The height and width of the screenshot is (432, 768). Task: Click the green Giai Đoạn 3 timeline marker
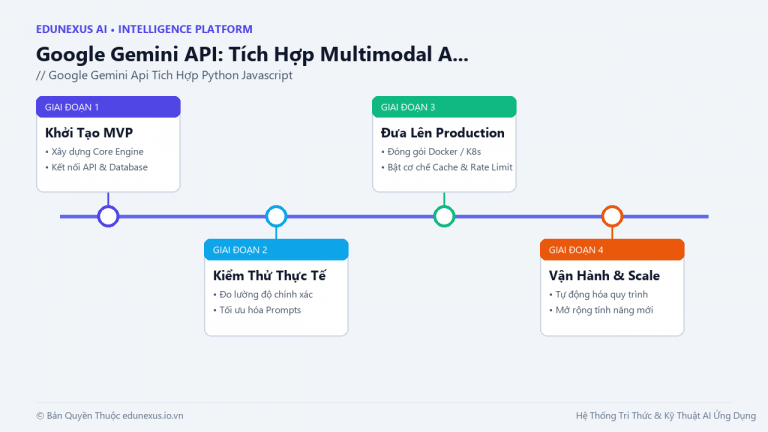pos(444,216)
